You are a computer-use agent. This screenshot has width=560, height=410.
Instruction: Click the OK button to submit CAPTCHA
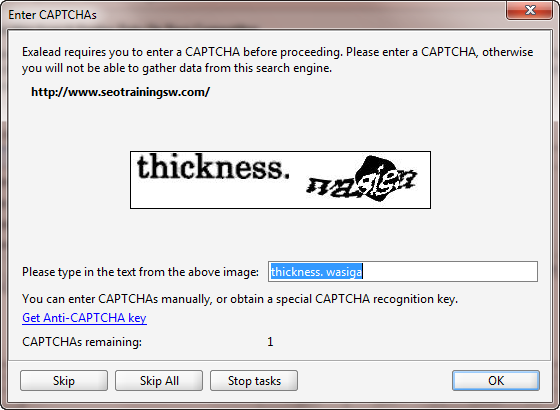click(496, 380)
